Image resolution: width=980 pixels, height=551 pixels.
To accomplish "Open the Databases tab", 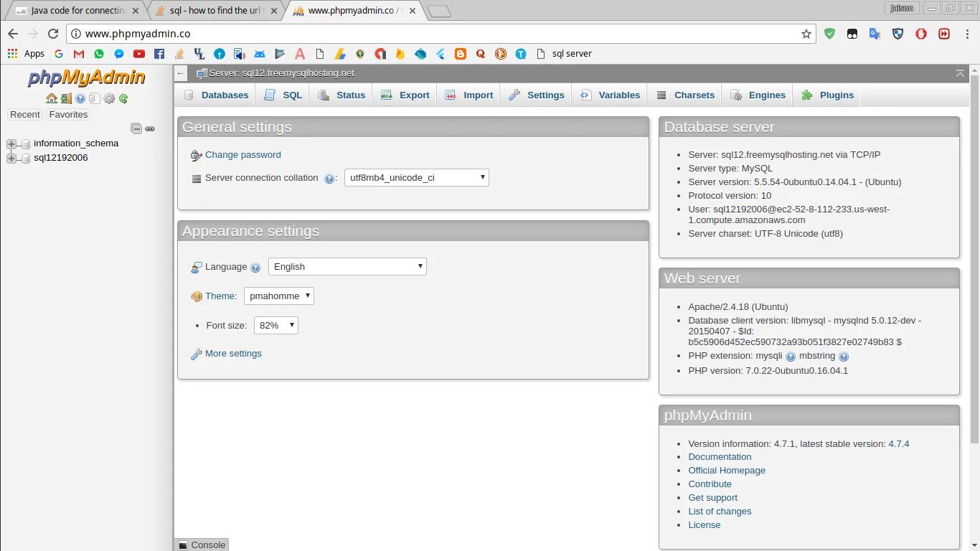I will click(216, 95).
